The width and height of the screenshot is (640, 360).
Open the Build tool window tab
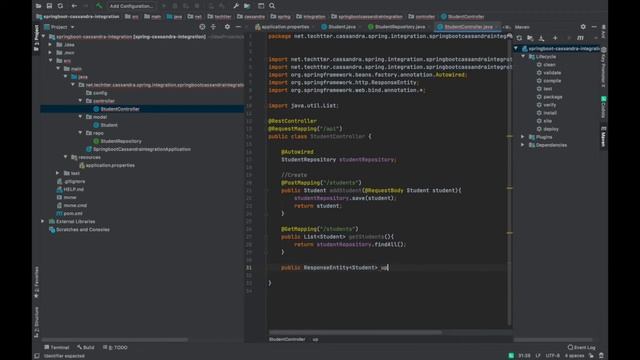pyautogui.click(x=86, y=347)
